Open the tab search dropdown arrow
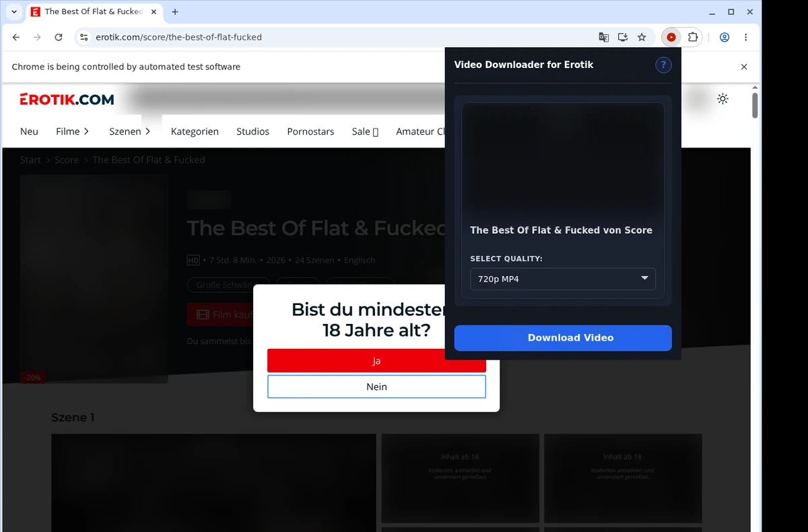The image size is (808, 532). point(14,11)
